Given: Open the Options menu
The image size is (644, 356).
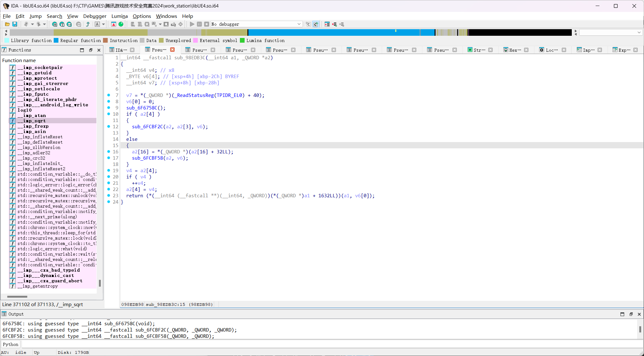Looking at the screenshot, I should click(142, 16).
